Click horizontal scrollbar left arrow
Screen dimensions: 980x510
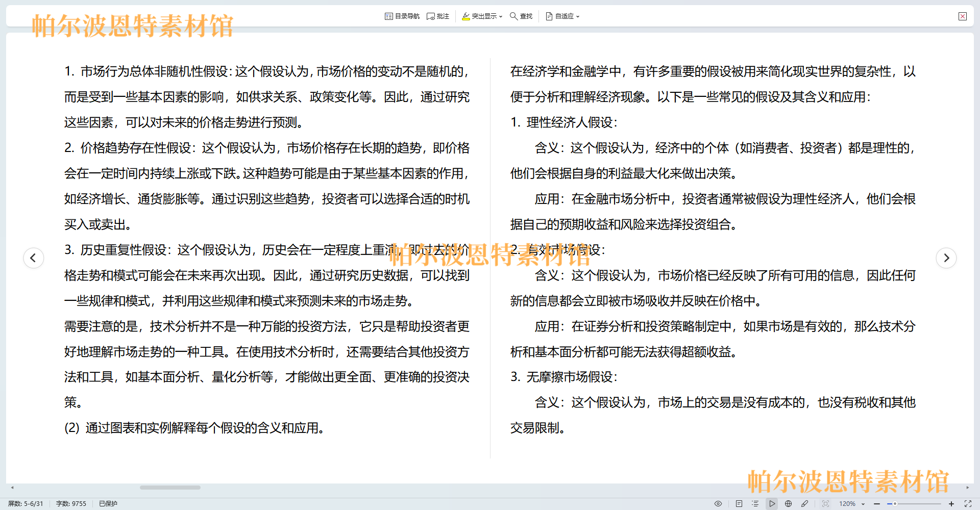click(12, 488)
